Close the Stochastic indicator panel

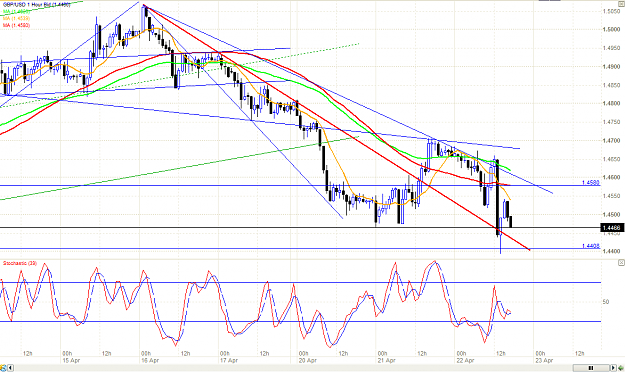[x=621, y=263]
